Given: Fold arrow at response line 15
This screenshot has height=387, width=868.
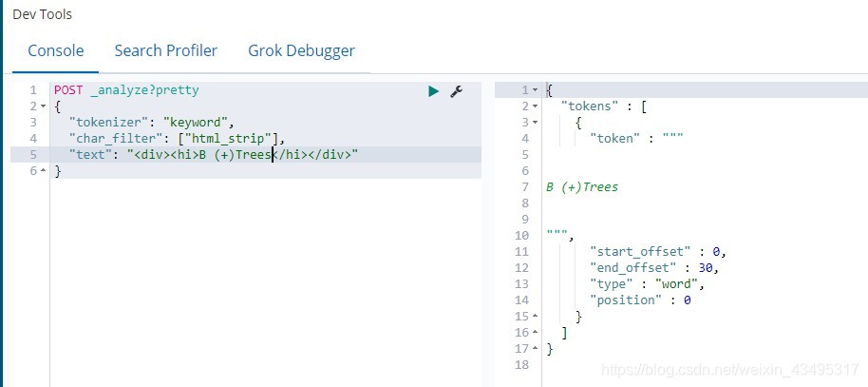Looking at the screenshot, I should click(535, 316).
